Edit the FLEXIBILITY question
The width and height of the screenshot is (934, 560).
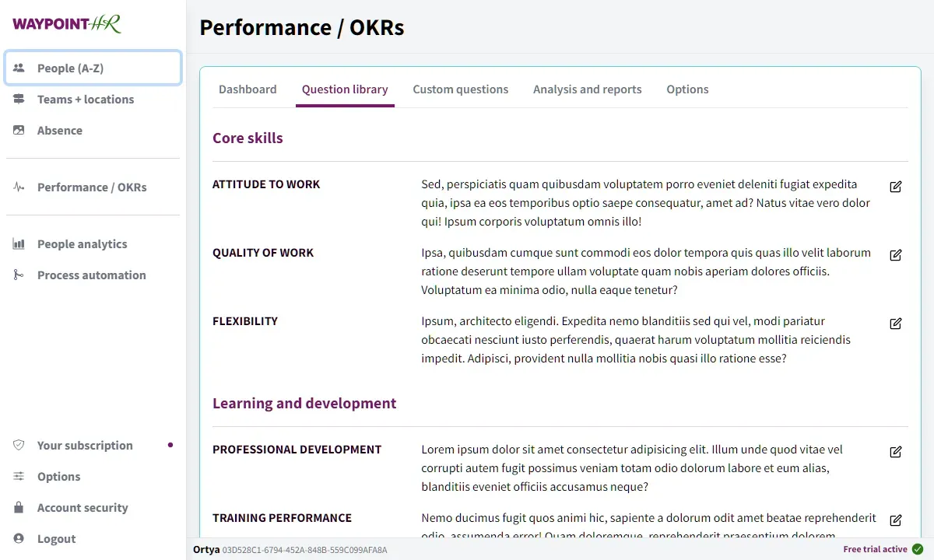coord(895,324)
